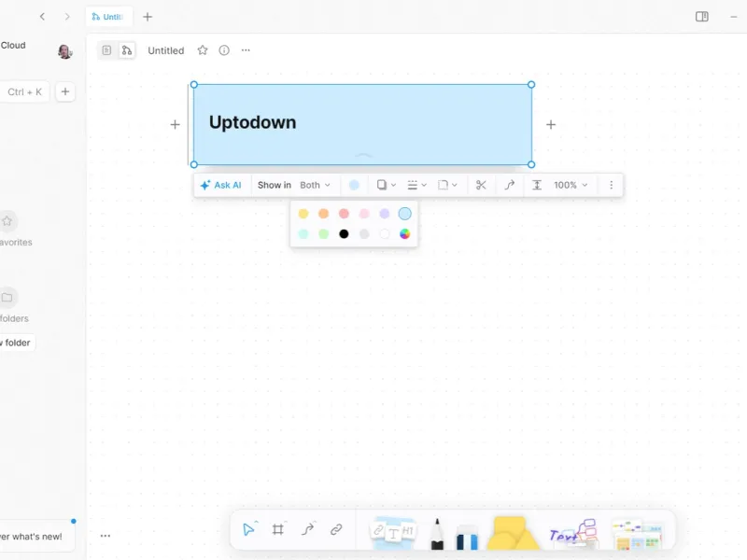This screenshot has width=747, height=560.
Task: Open the shadow style dropdown
Action: 387,185
